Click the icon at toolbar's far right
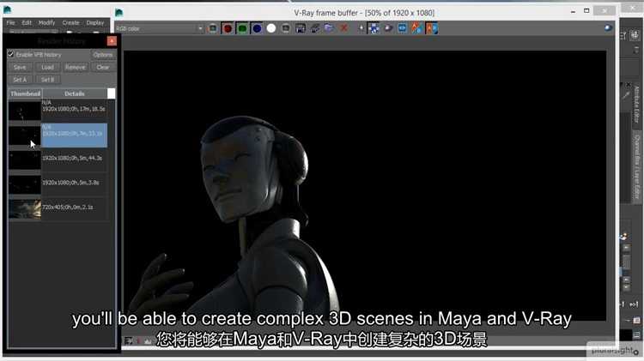644x361 pixels. tap(608, 28)
